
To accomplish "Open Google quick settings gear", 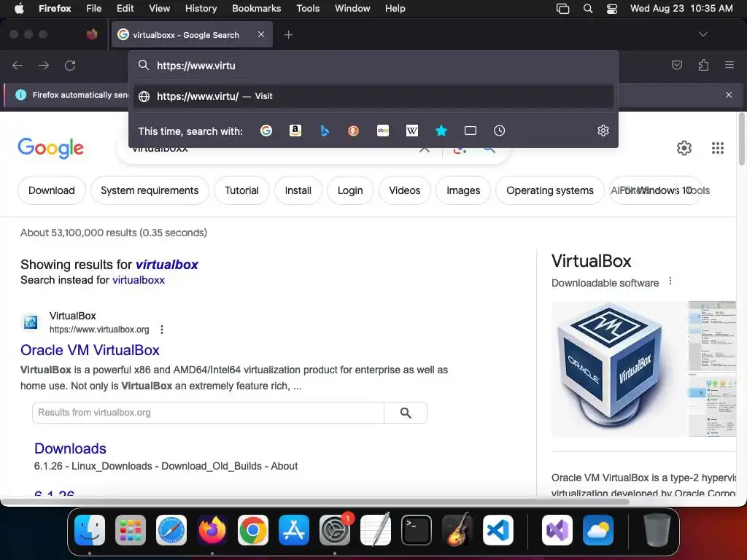I will pos(684,148).
